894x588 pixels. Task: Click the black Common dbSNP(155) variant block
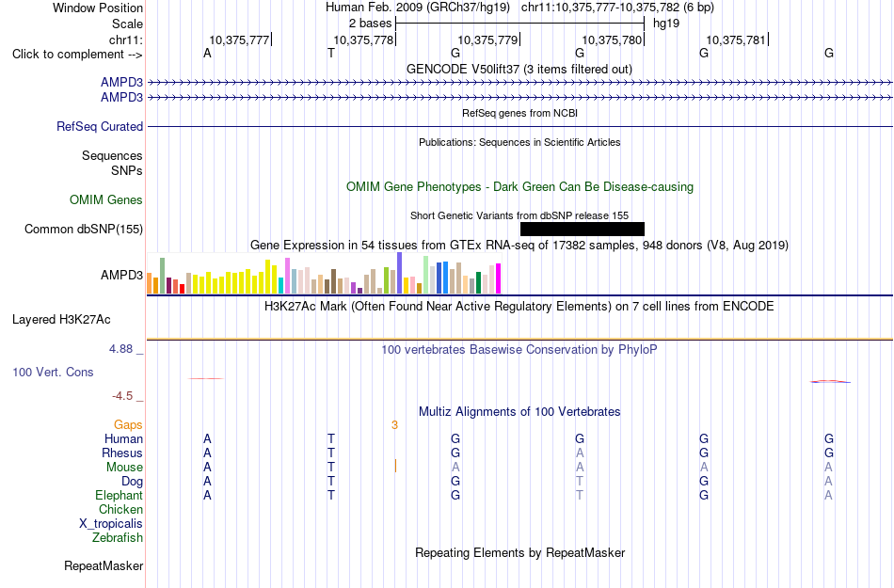click(583, 229)
